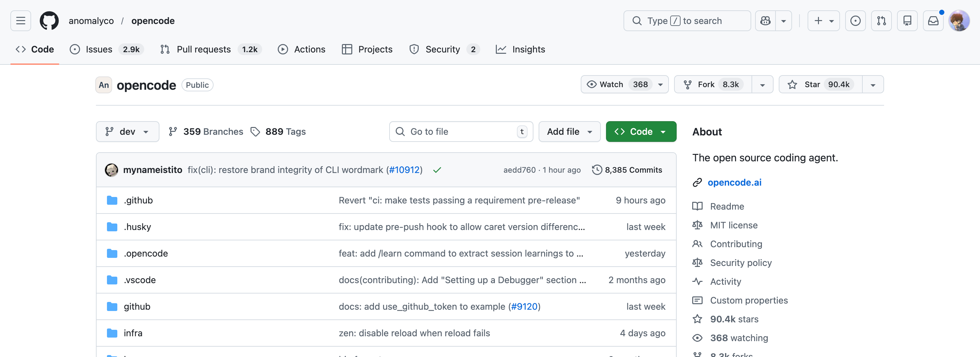Click the .vscode folder icon
The image size is (980, 357).
click(x=112, y=280)
